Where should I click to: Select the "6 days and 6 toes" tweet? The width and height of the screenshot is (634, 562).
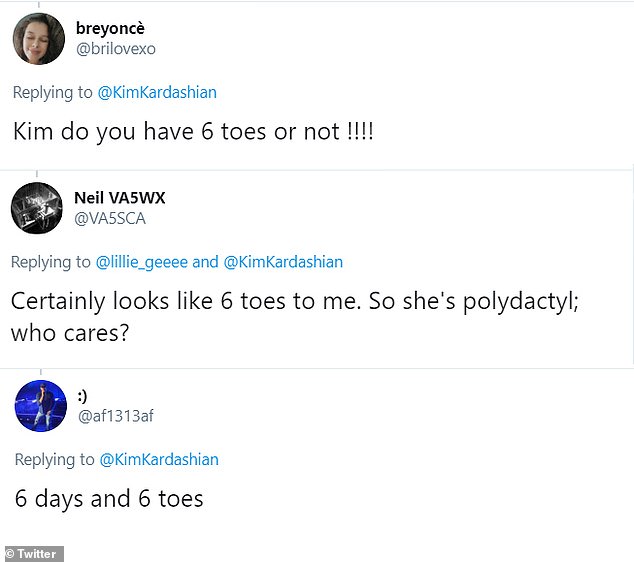(x=109, y=498)
